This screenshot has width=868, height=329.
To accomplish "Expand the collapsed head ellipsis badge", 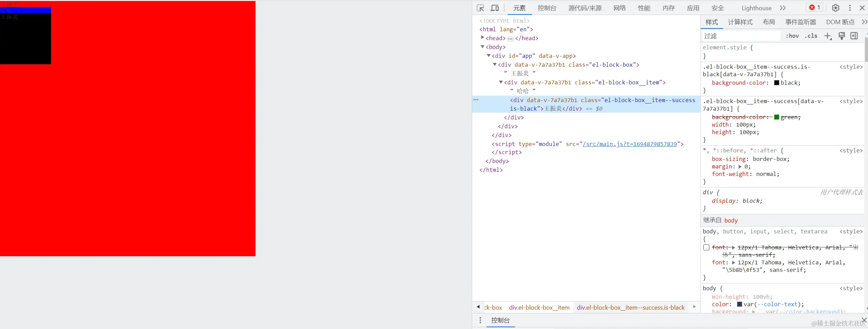I will click(510, 38).
